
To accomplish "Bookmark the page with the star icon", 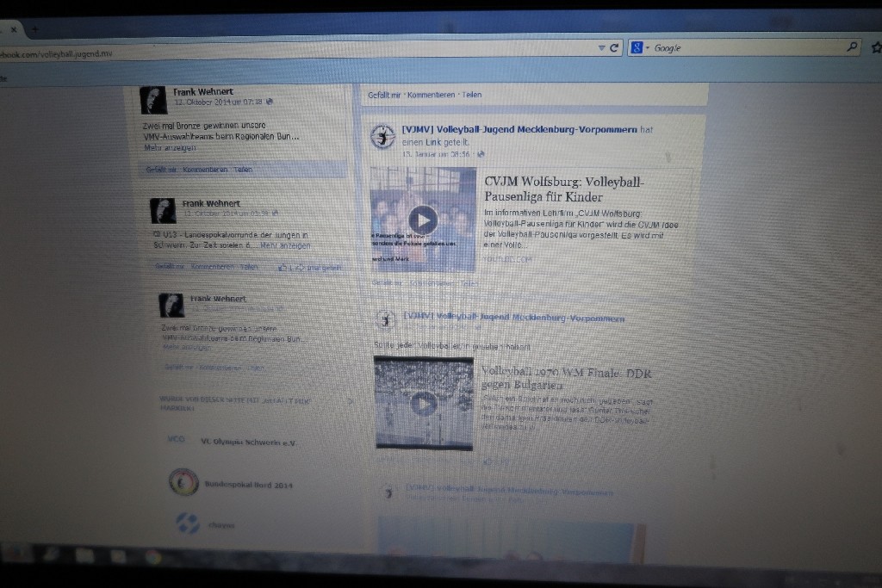I will click(x=876, y=48).
